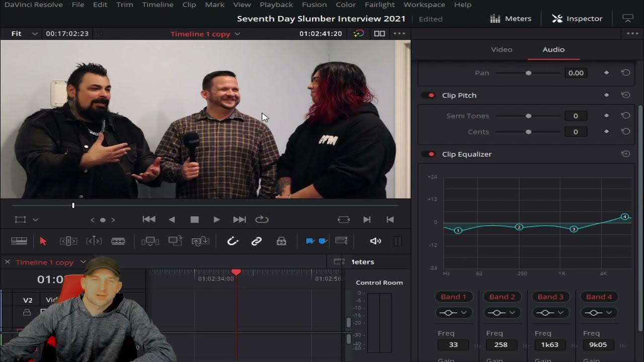
Task: Open the viewer Fit zoom dropdown
Action: pyautogui.click(x=24, y=34)
